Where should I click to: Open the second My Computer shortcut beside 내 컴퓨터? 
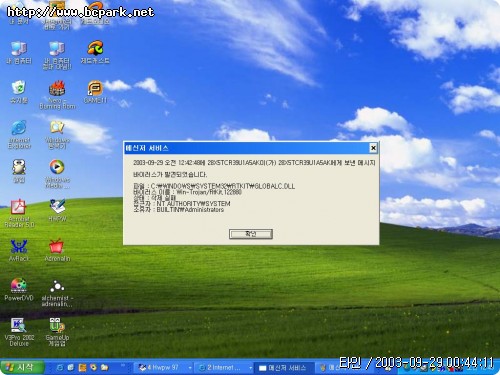point(57,55)
